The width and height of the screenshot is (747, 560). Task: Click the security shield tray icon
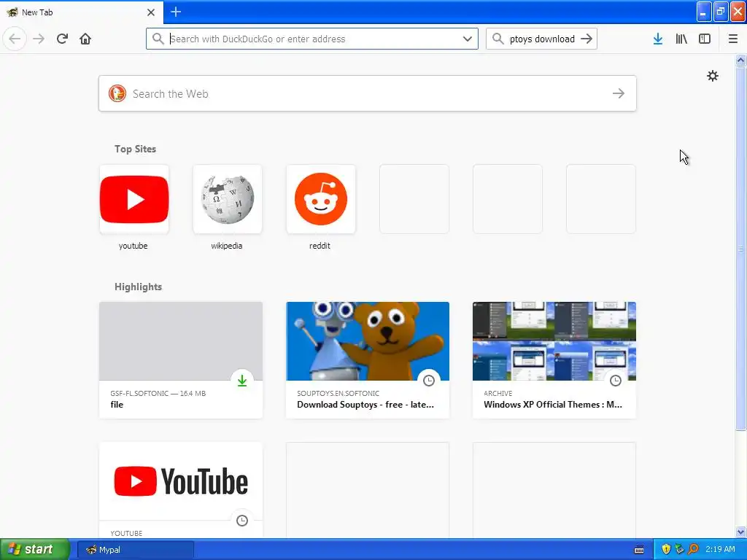(x=666, y=549)
